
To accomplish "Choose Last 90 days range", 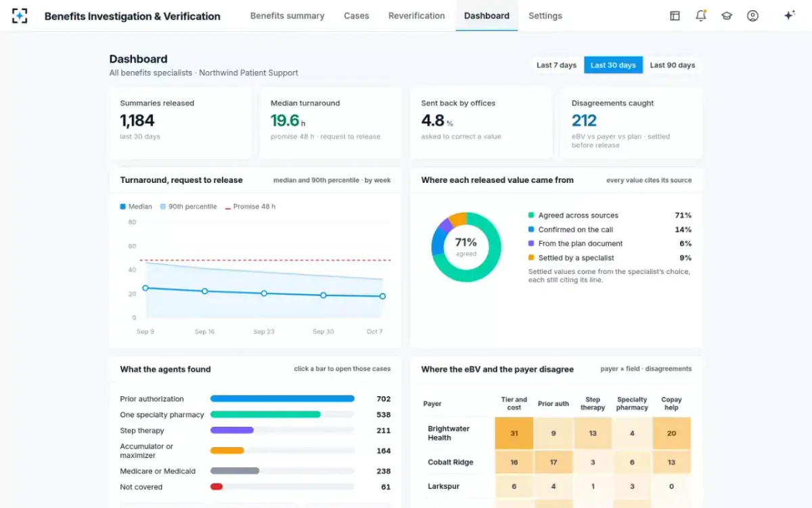I will point(673,65).
